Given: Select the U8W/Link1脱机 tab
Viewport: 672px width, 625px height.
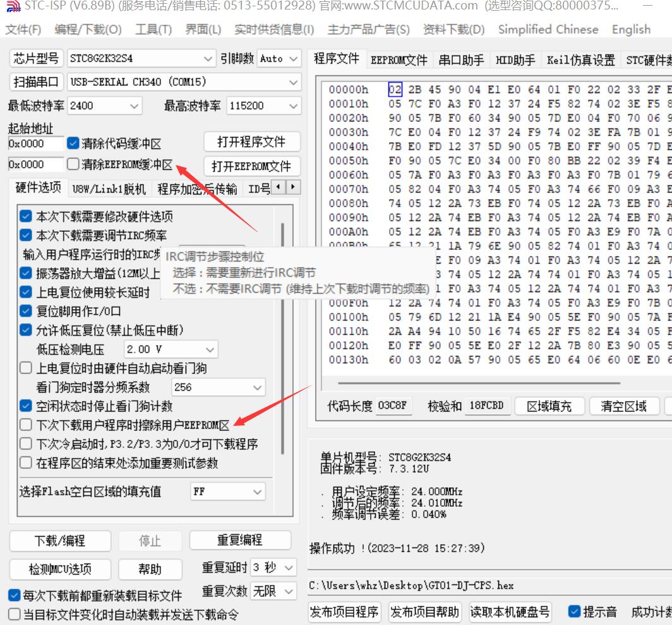Looking at the screenshot, I should pyautogui.click(x=109, y=189).
